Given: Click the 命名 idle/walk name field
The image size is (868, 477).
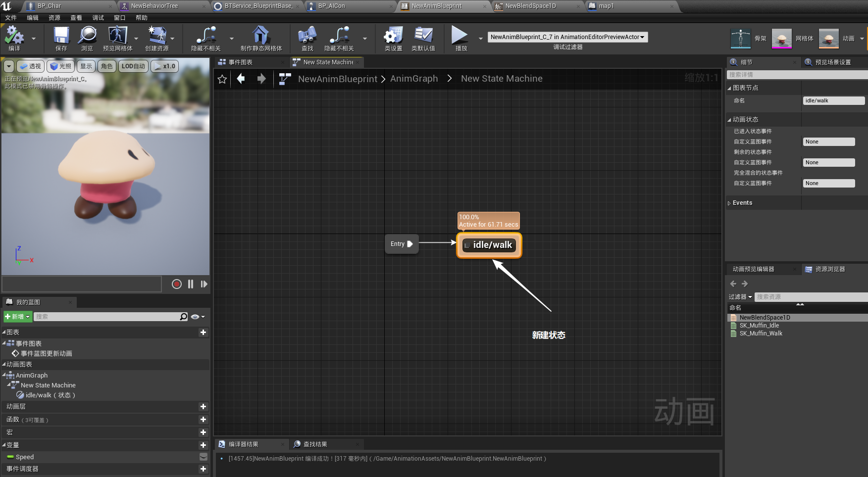Looking at the screenshot, I should click(x=834, y=100).
